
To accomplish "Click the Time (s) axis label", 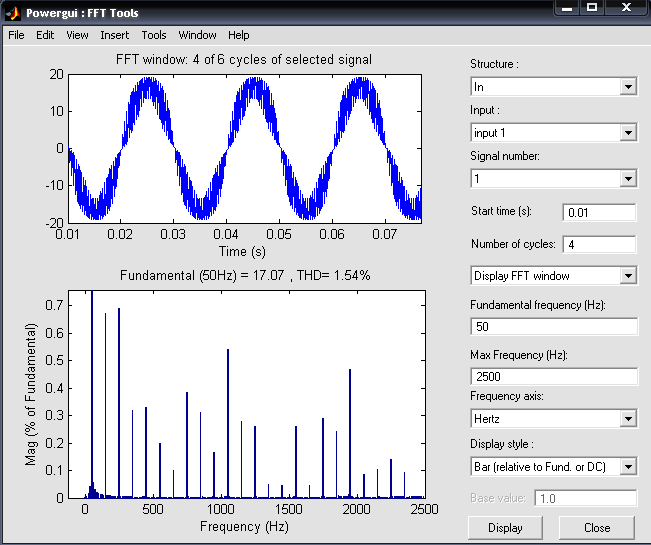I will (242, 252).
